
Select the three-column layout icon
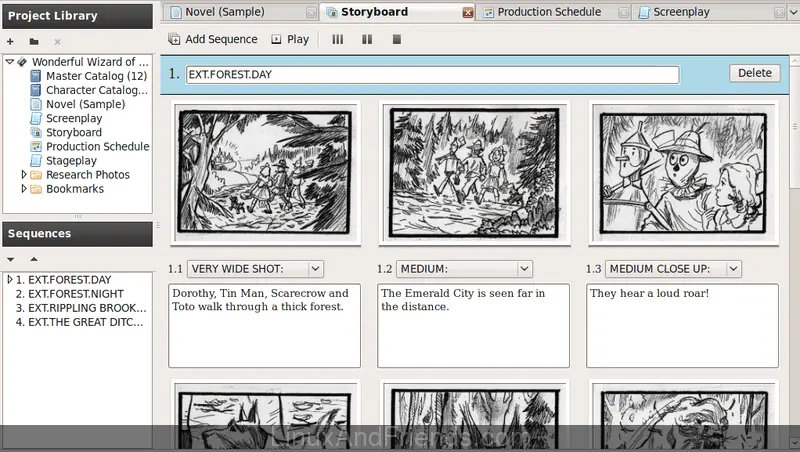(338, 39)
